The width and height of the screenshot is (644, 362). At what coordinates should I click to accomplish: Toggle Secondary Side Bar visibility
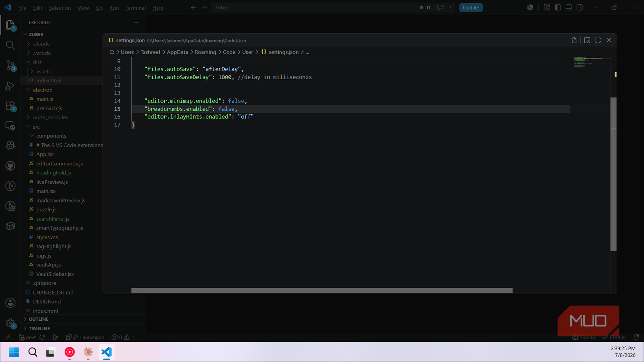[580, 7]
